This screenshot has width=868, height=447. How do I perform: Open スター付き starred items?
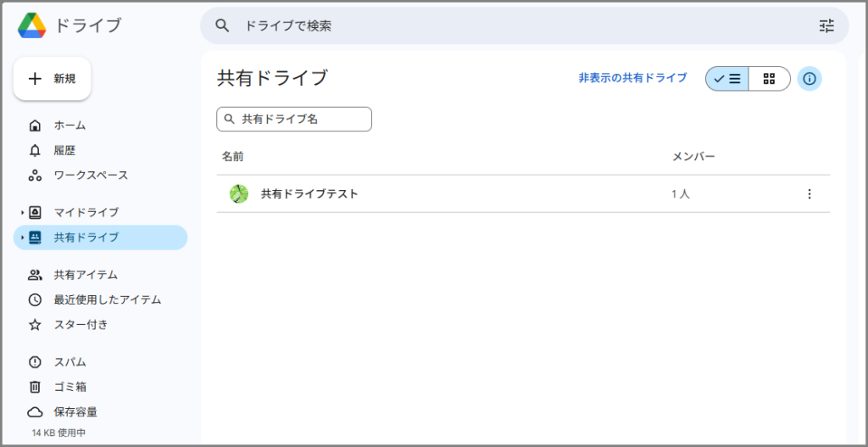coord(81,325)
